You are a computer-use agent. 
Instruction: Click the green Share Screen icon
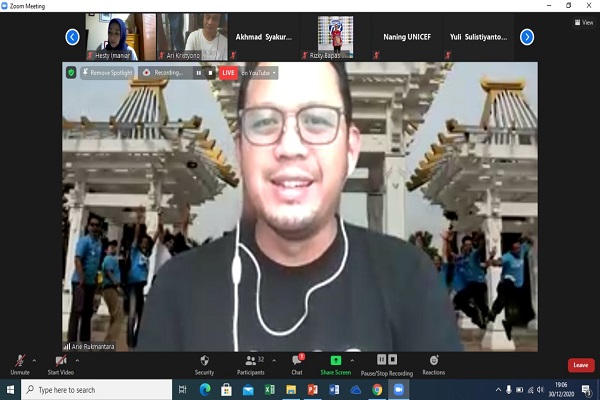click(336, 361)
